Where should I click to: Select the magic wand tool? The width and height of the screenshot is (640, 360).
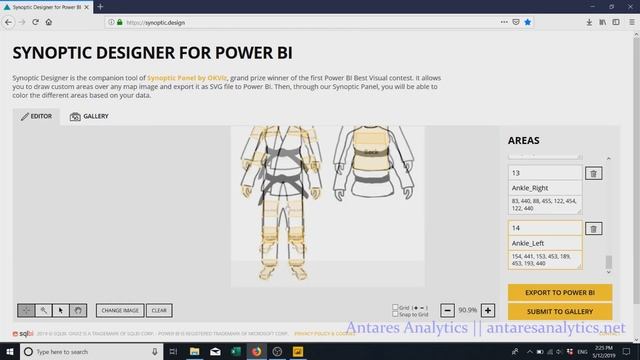coord(43,310)
